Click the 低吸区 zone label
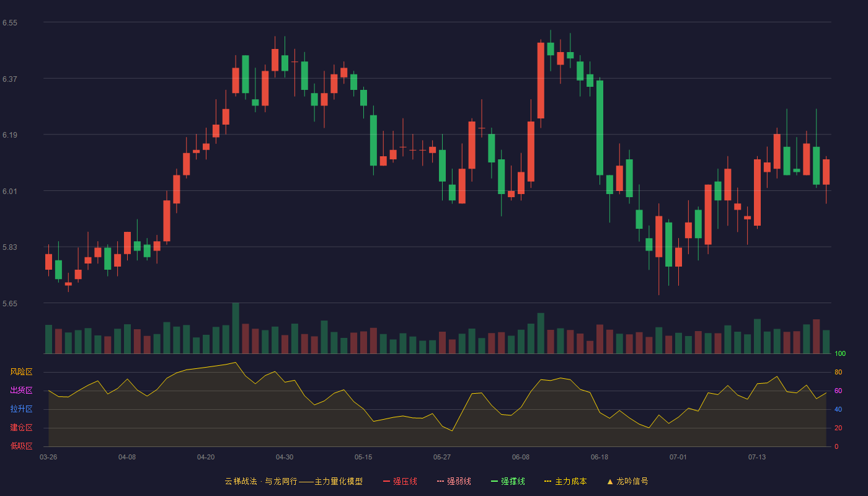Screen dimensions: 868x496 click(x=22, y=446)
